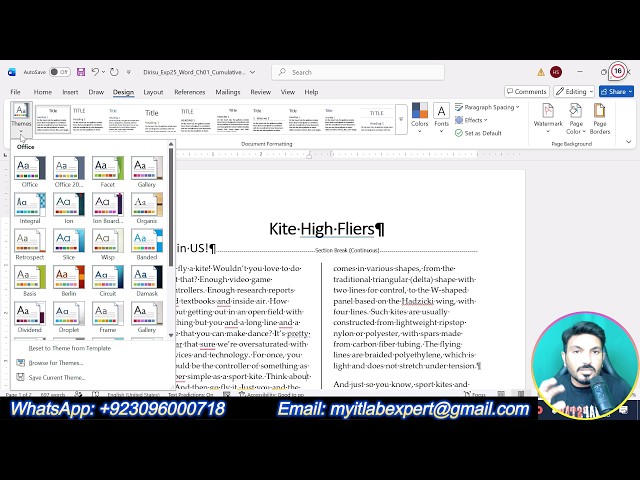
Task: Click the Save icon in title bar
Action: click(x=81, y=72)
